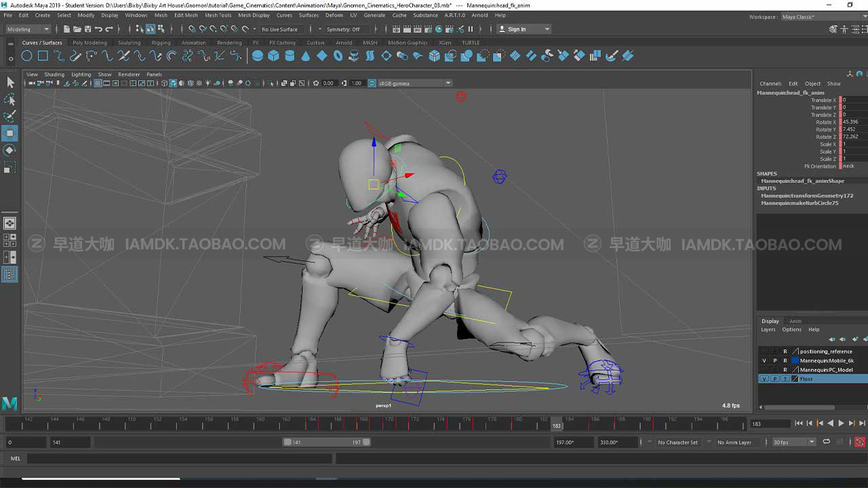Click the Mannequin:Mobile_6k layer color swatch
Screen dimensions: 868x488
tap(795, 361)
